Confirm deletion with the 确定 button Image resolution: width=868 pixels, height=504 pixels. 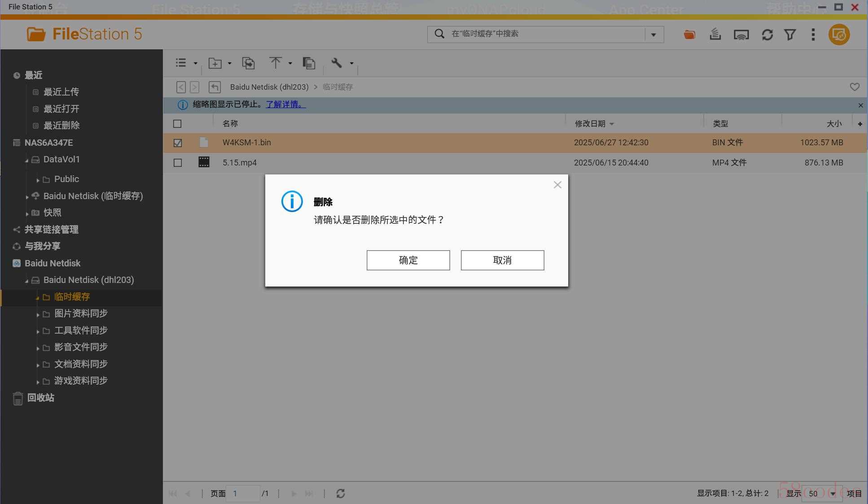pos(408,260)
